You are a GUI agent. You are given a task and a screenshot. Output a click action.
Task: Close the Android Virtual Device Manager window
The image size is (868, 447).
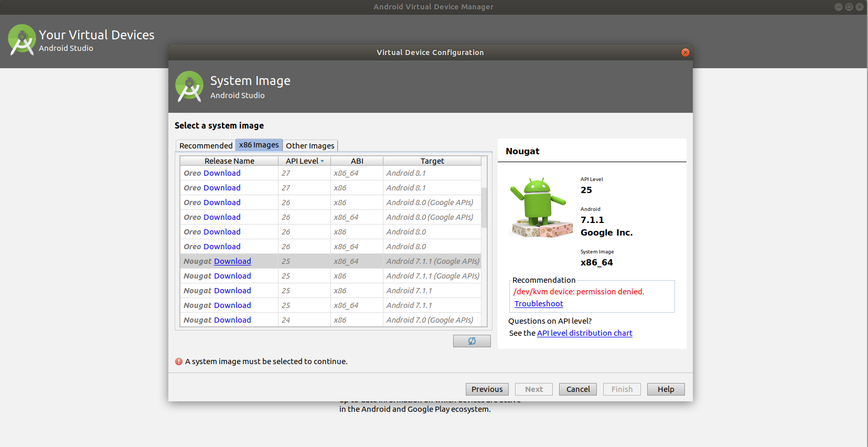(x=859, y=7)
